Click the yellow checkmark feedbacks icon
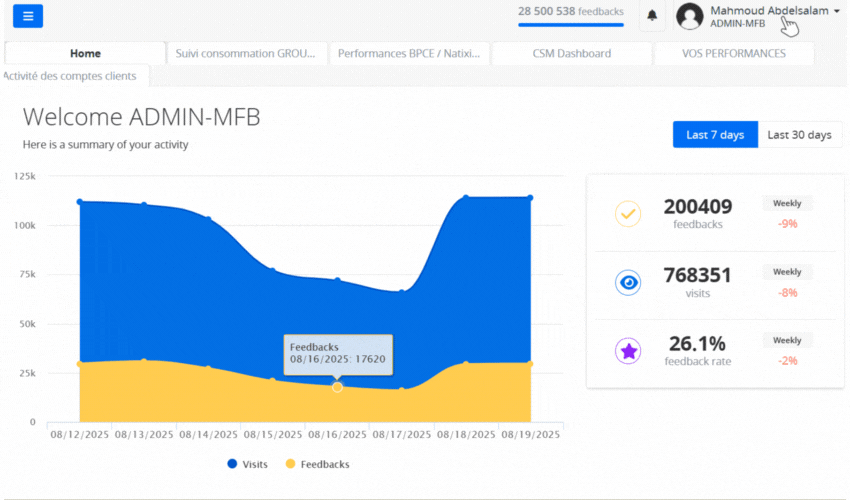Viewport: 850px width, 500px height. 628,214
